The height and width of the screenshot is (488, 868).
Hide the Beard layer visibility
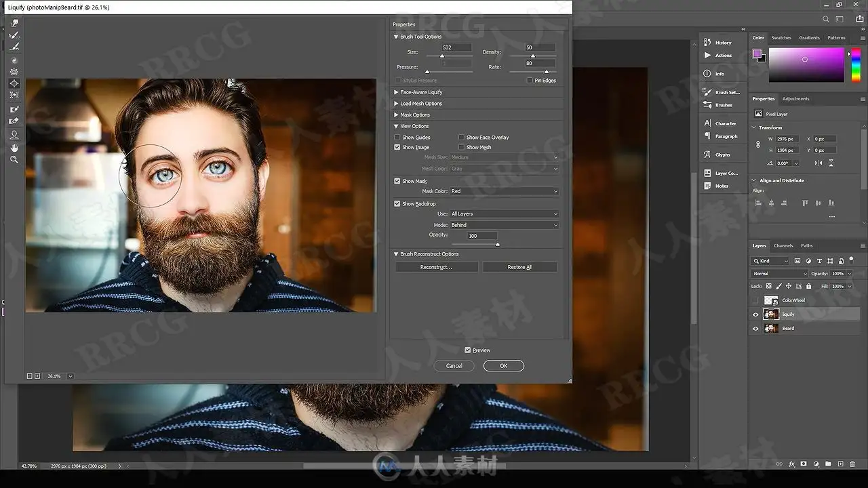click(756, 329)
